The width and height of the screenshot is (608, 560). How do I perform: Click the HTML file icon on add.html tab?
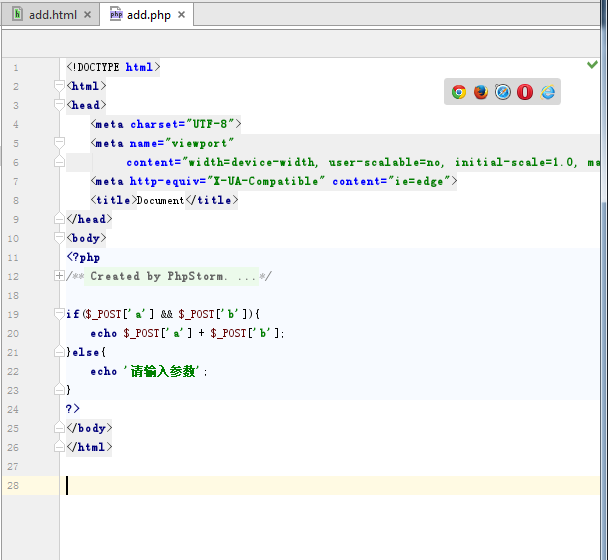pos(17,14)
